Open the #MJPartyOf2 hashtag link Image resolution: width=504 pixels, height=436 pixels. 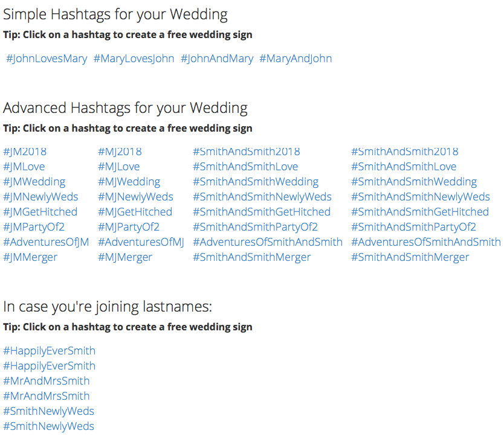129,227
